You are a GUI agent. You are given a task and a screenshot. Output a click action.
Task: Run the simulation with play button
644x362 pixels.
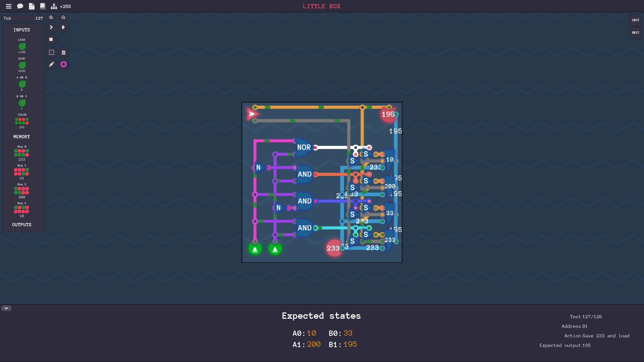(63, 27)
